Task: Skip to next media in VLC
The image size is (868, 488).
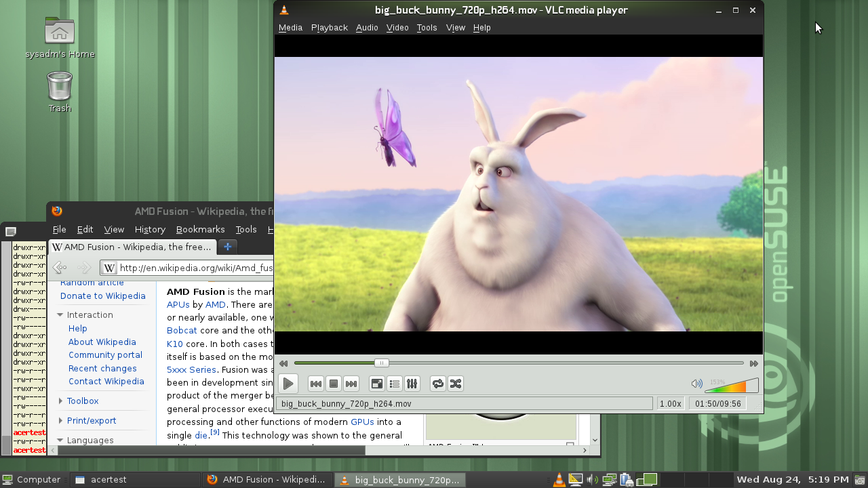Action: [351, 384]
